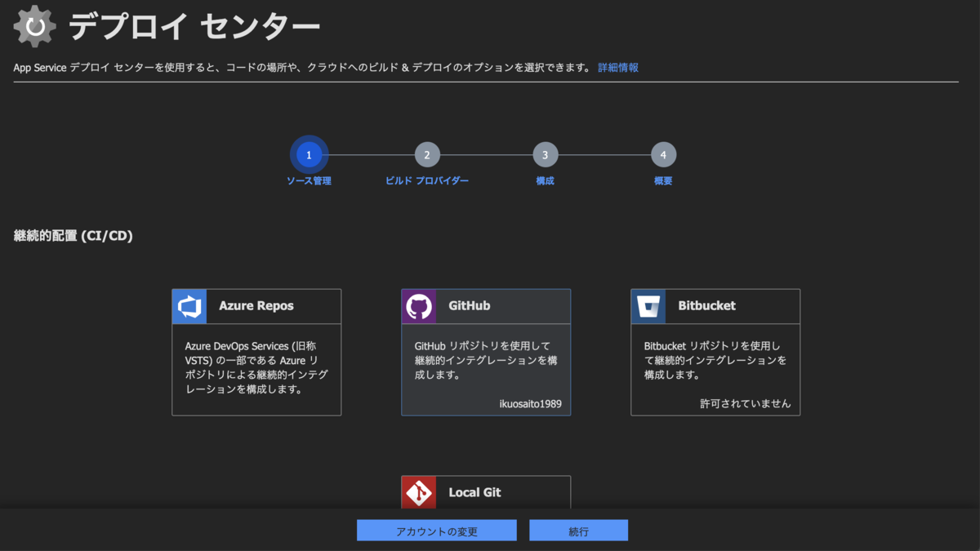Viewport: 980px width, 551px height.
Task: Click the Bitbucket bucket icon
Action: pos(648,306)
